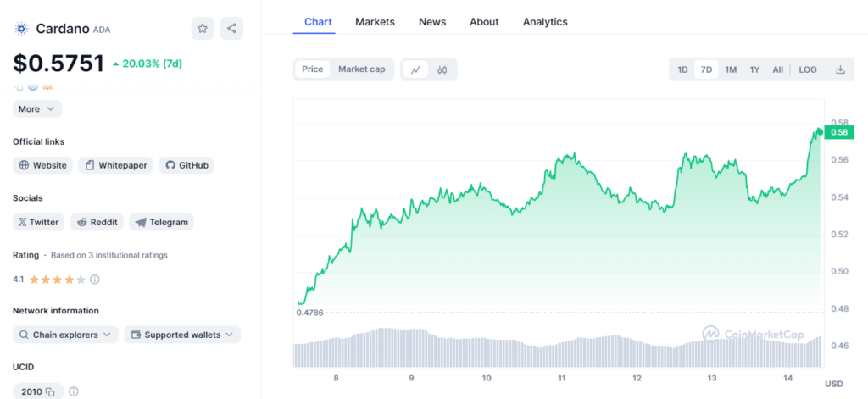Screen dimensions: 868x399
Task: Toggle LOG scale on chart
Action: [x=808, y=69]
